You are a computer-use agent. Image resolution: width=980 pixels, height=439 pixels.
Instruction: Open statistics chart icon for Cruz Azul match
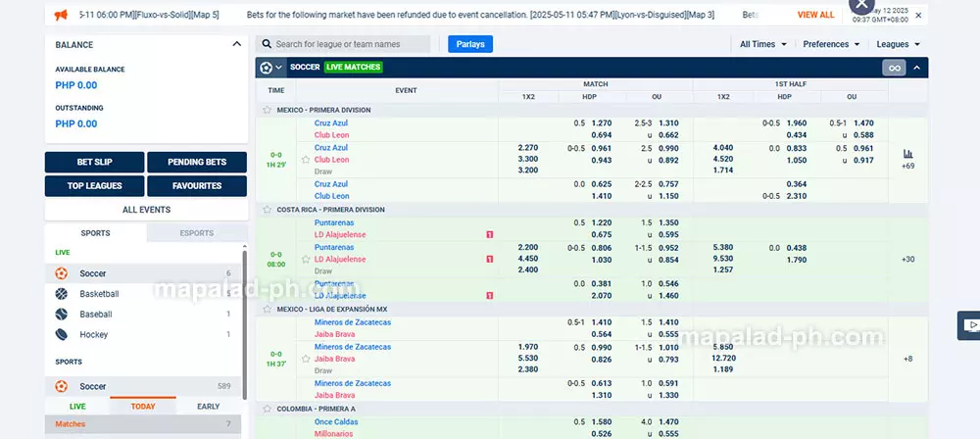tap(907, 154)
